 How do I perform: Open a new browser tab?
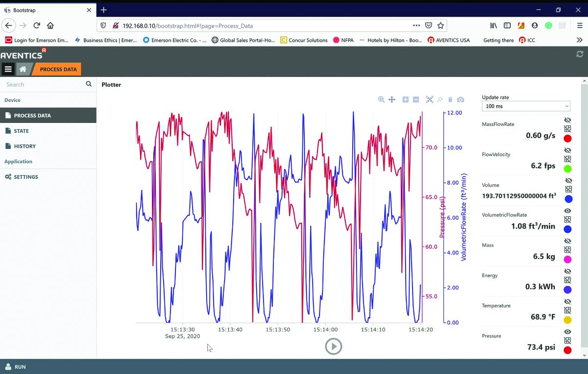pyautogui.click(x=103, y=10)
